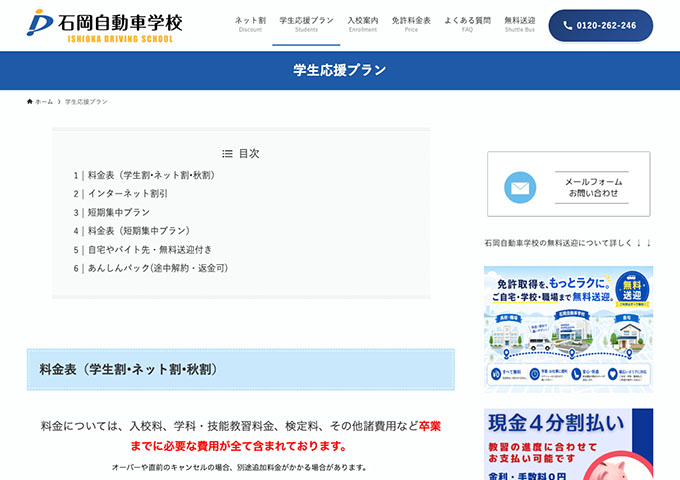Screen dimensions: 680x480
Task: Open the 現金4分割払い banner image
Action: [x=569, y=444]
